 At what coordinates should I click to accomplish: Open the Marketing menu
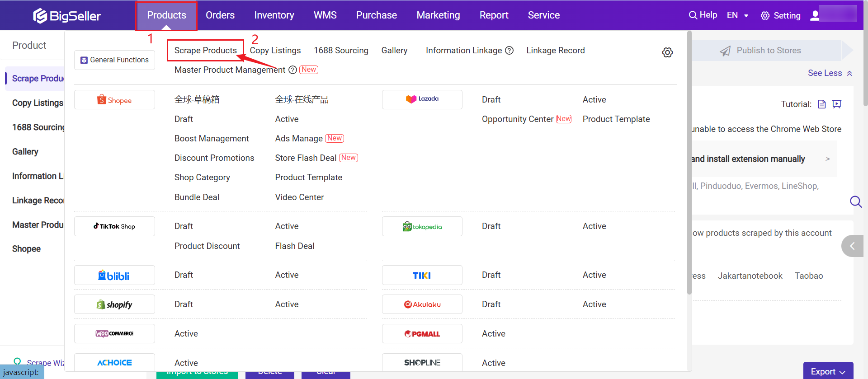click(x=438, y=15)
